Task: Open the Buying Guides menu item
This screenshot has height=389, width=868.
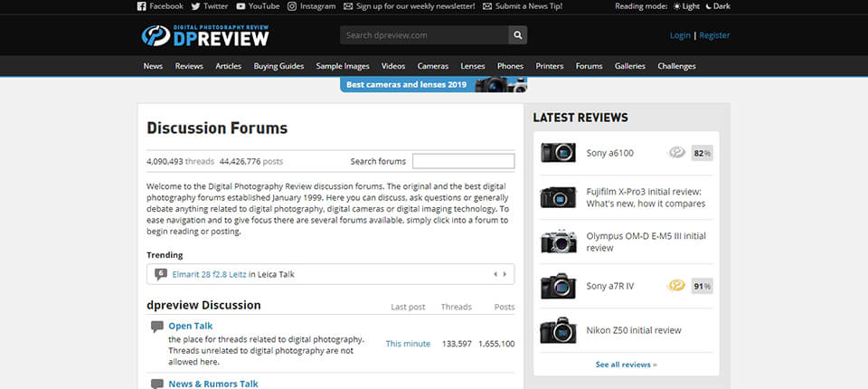Action: click(279, 66)
